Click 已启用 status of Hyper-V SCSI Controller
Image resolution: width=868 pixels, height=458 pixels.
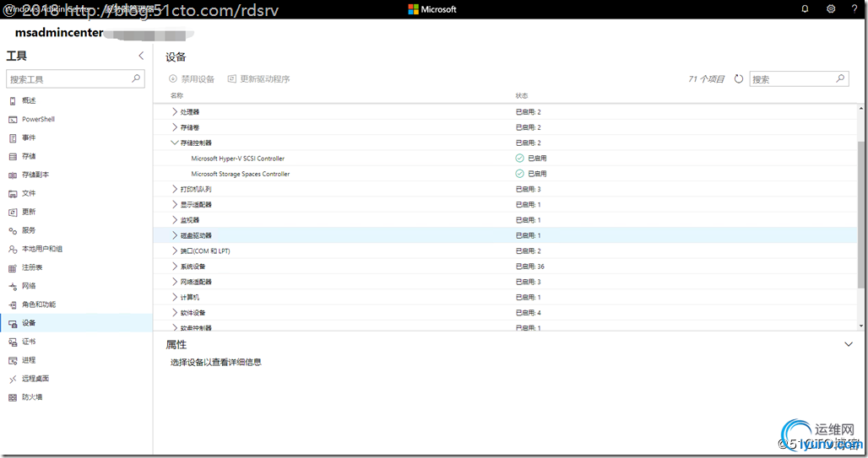pyautogui.click(x=531, y=159)
